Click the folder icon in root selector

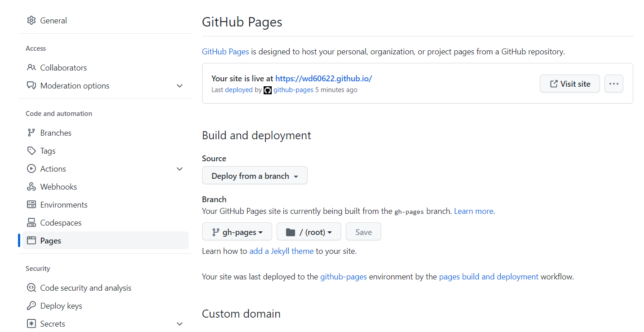coord(291,232)
